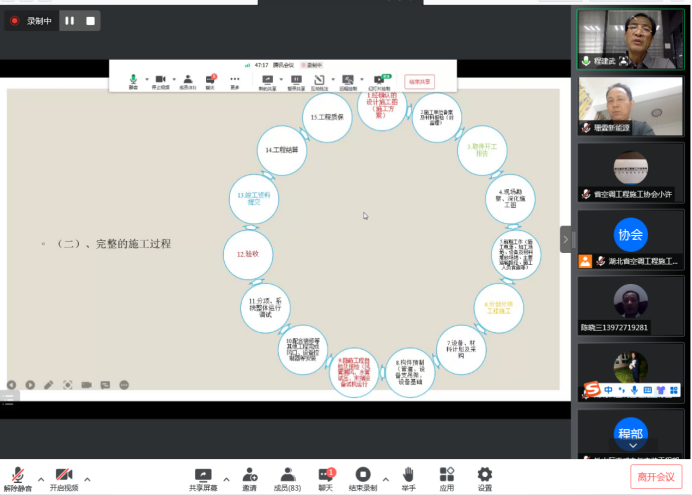The image size is (692, 495).
Task: Open mic arrow in shared-screen toolbar
Action: coord(147,79)
